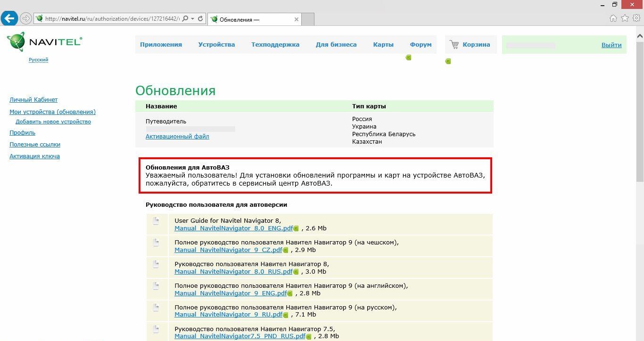Open the Активация ключа sidebar link
The width and height of the screenshot is (644, 341).
[x=34, y=156]
